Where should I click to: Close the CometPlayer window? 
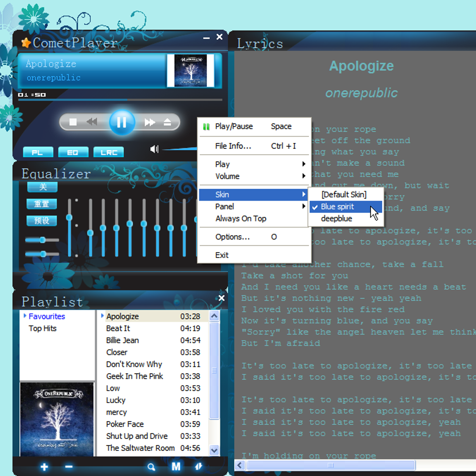click(220, 37)
